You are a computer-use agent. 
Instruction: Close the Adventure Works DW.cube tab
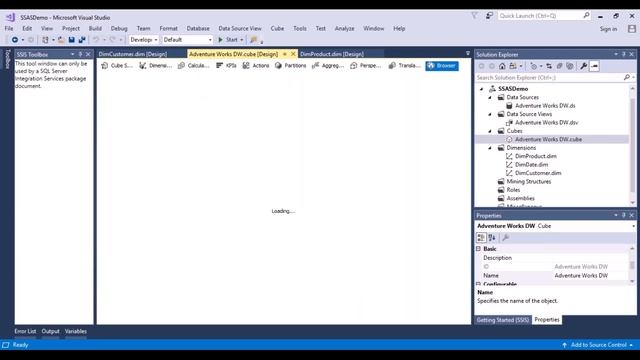coord(293,54)
